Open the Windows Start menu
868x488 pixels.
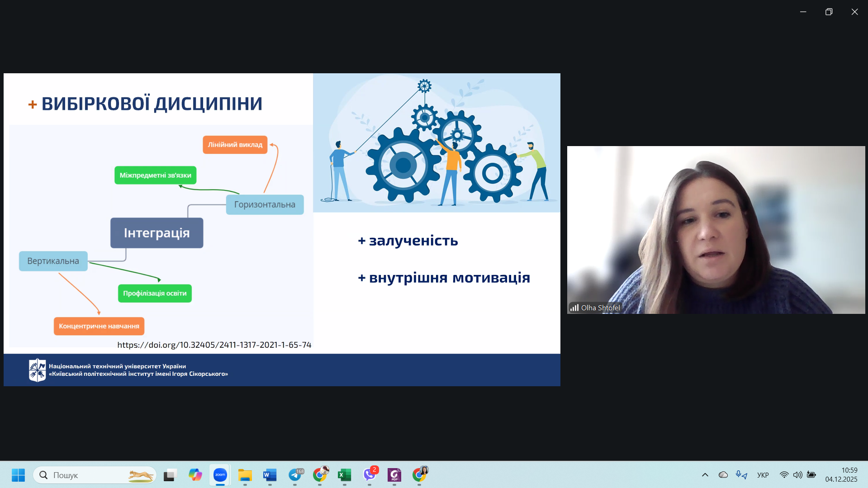click(x=18, y=475)
